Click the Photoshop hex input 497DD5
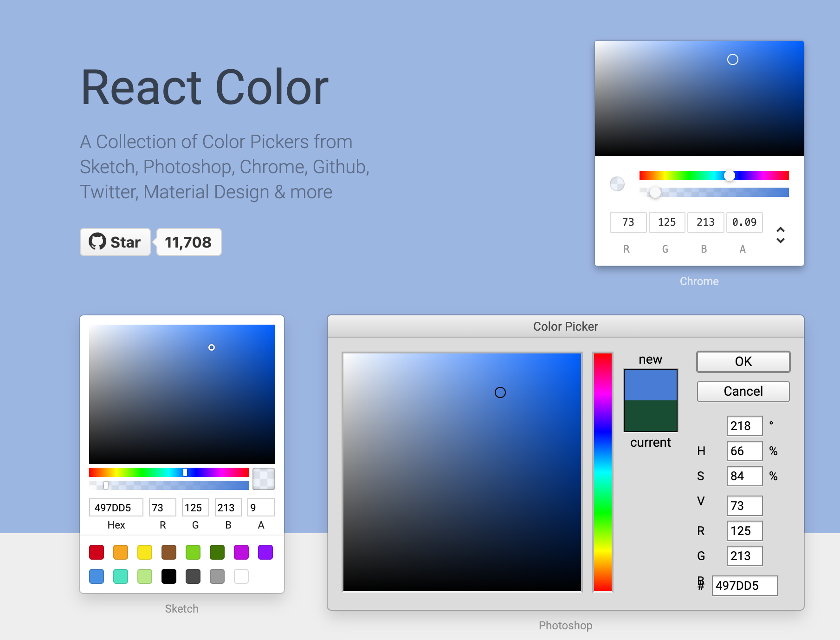 [744, 586]
